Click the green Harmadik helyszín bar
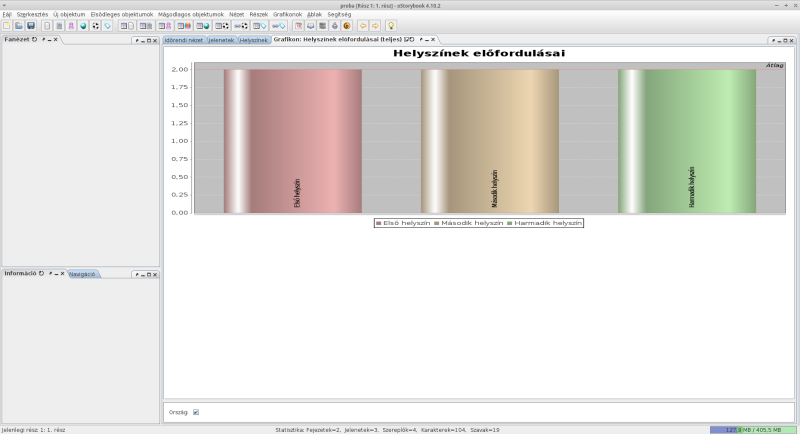 coord(687,141)
